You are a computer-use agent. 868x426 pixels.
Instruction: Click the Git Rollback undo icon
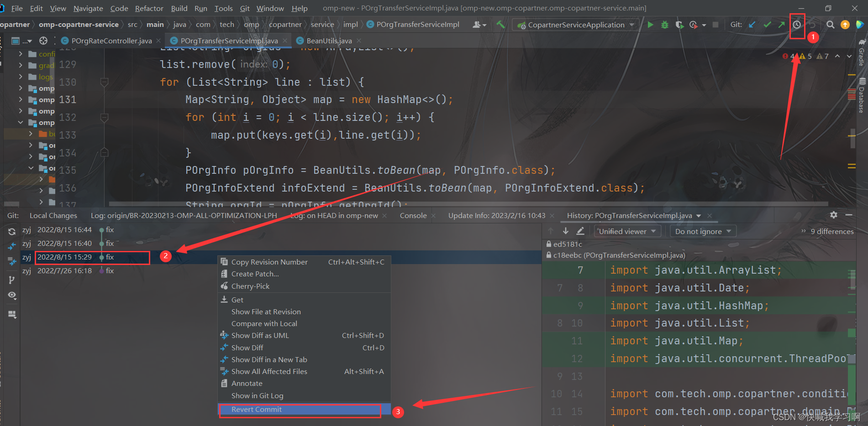(812, 25)
